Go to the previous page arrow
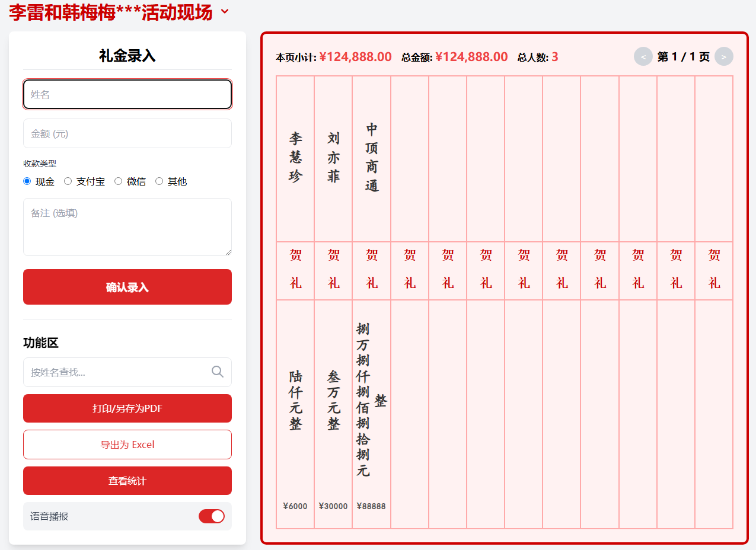The height and width of the screenshot is (550, 756). pyautogui.click(x=643, y=57)
